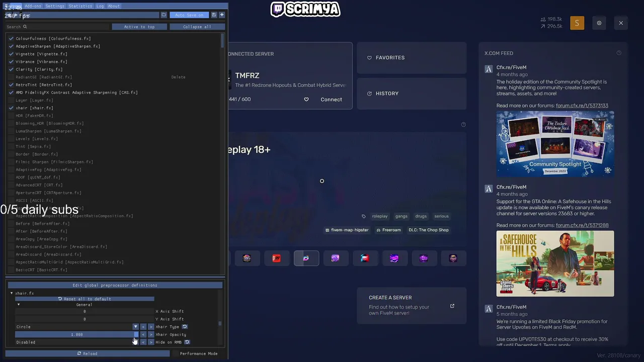Open forum.cfx.re/t/5371288 link
Screen dimensions: 644x362
click(x=582, y=225)
